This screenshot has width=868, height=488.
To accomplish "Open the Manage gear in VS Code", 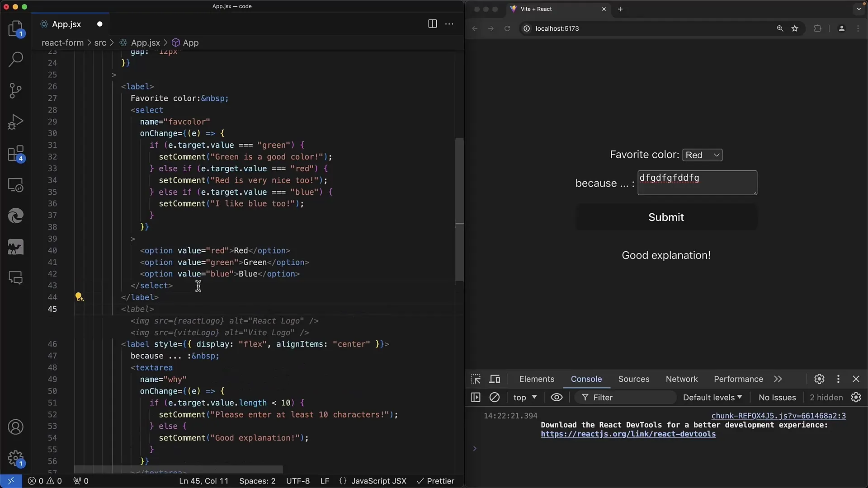I will point(15,458).
